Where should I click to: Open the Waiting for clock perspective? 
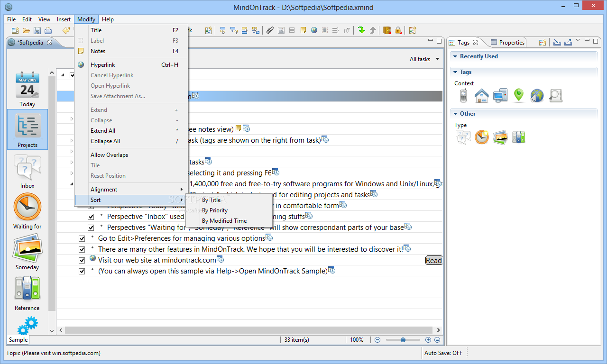(x=27, y=212)
